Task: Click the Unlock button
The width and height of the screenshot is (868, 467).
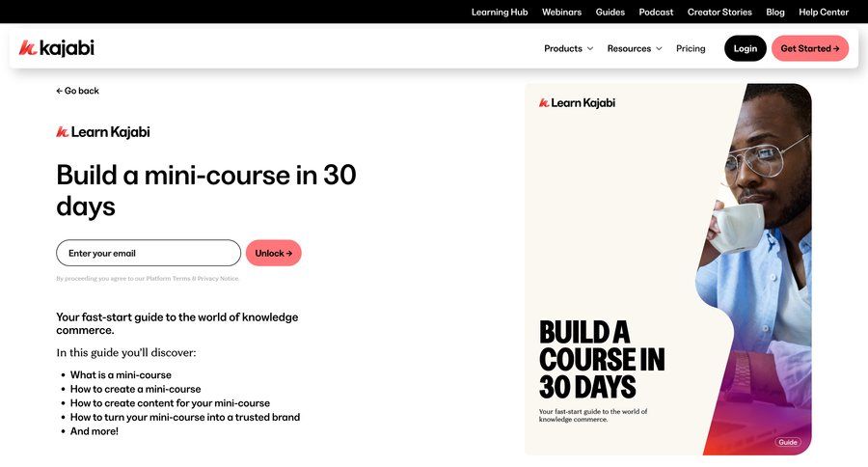Action: coord(274,253)
